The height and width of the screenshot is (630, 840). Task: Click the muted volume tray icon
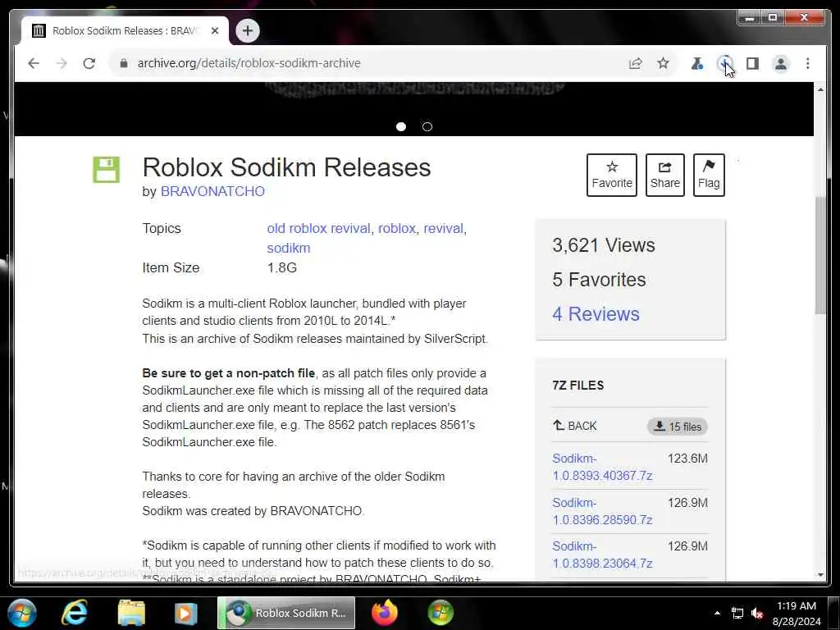(757, 613)
